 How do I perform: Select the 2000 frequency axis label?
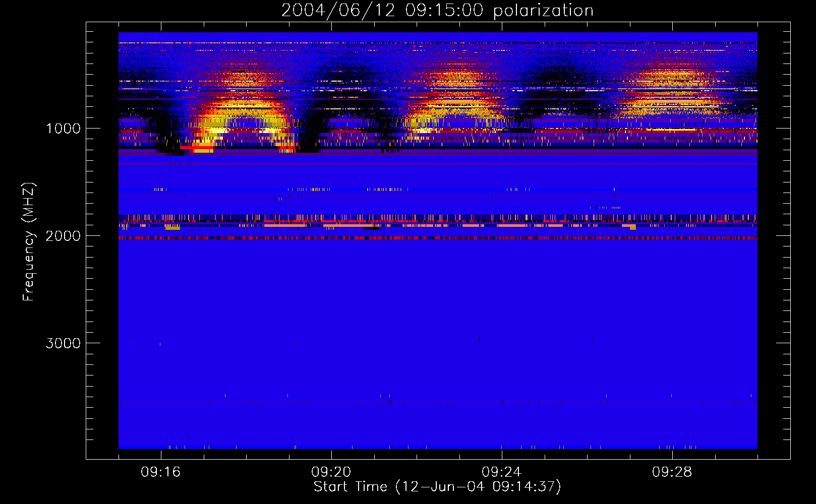pyautogui.click(x=63, y=236)
